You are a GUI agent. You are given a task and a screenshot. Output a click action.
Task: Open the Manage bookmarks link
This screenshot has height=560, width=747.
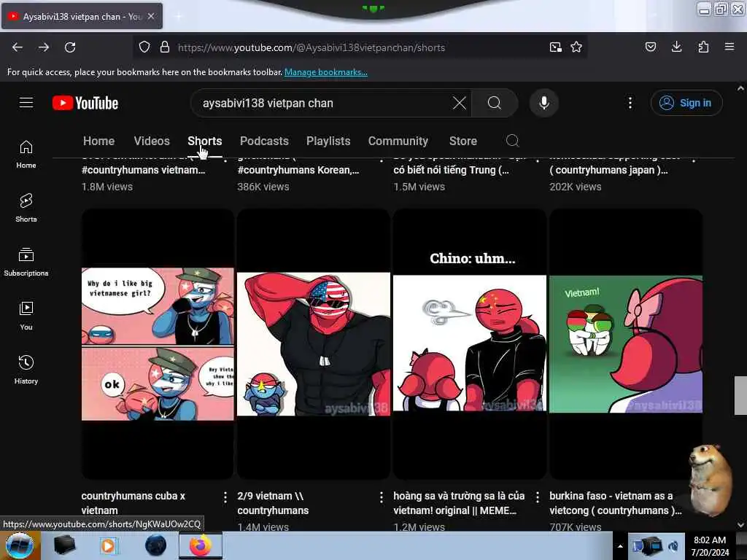(x=326, y=72)
